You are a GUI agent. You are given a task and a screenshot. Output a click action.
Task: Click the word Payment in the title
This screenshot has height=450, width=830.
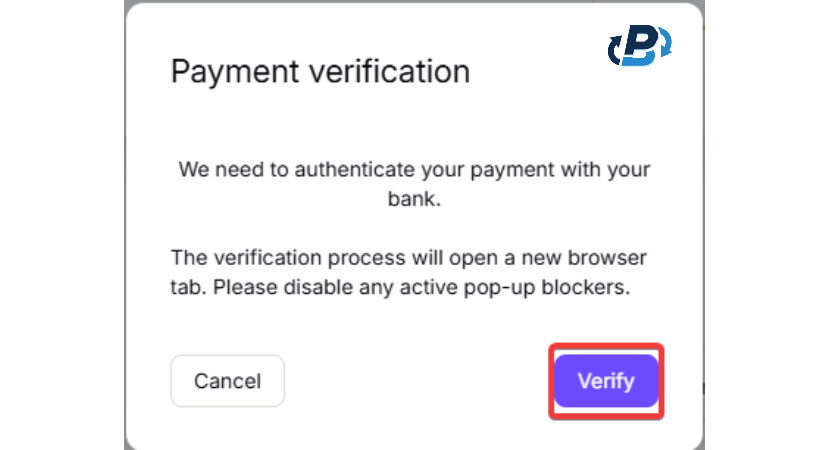point(235,72)
